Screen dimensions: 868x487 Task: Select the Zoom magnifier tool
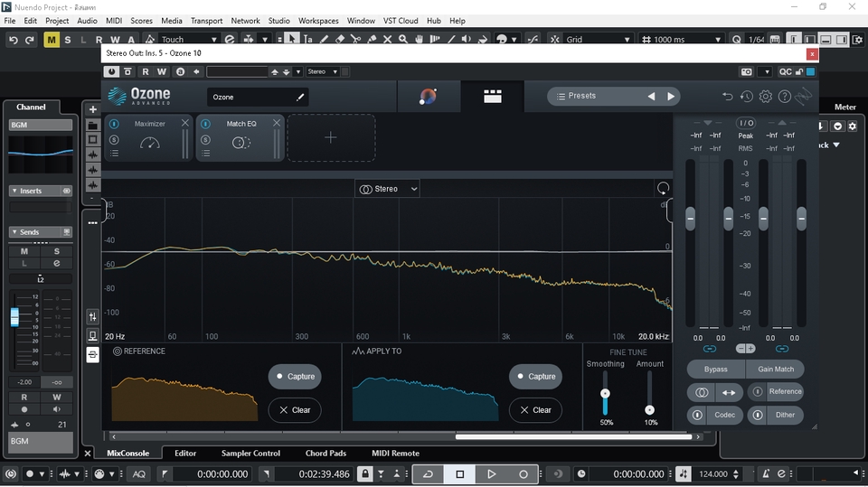click(403, 39)
